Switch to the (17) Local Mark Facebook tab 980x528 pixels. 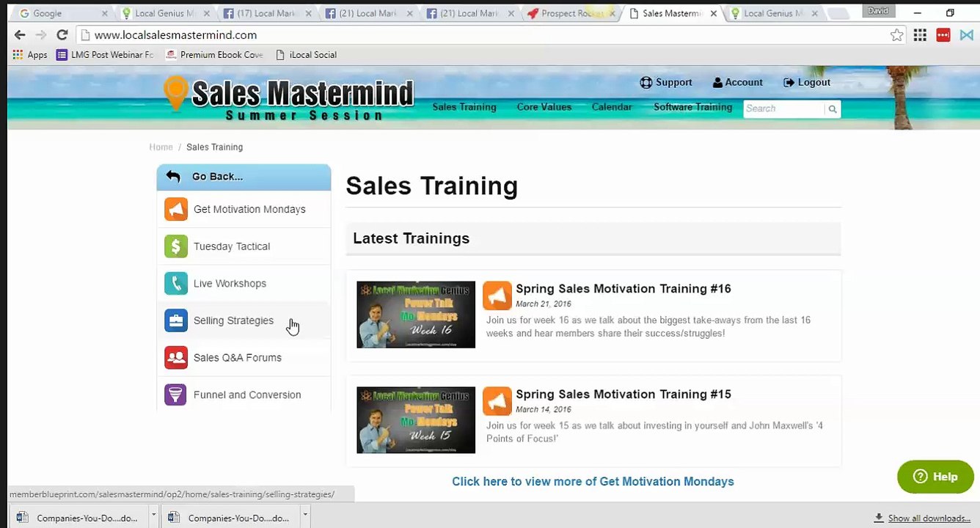click(x=266, y=13)
